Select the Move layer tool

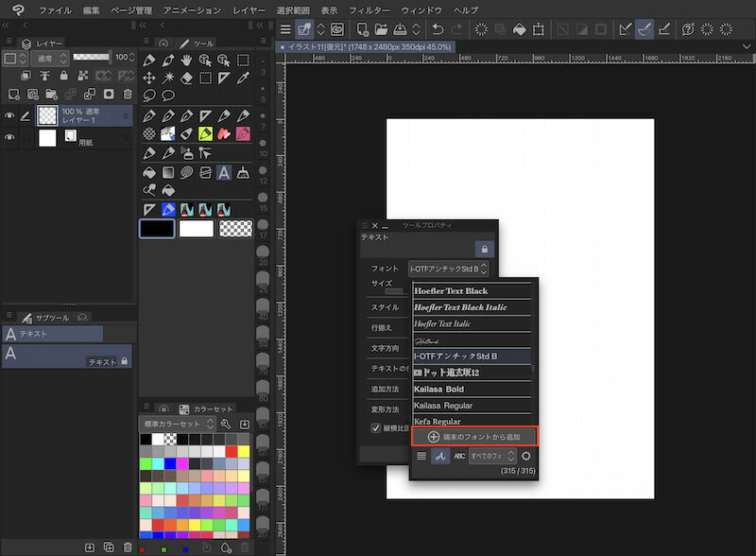149,78
